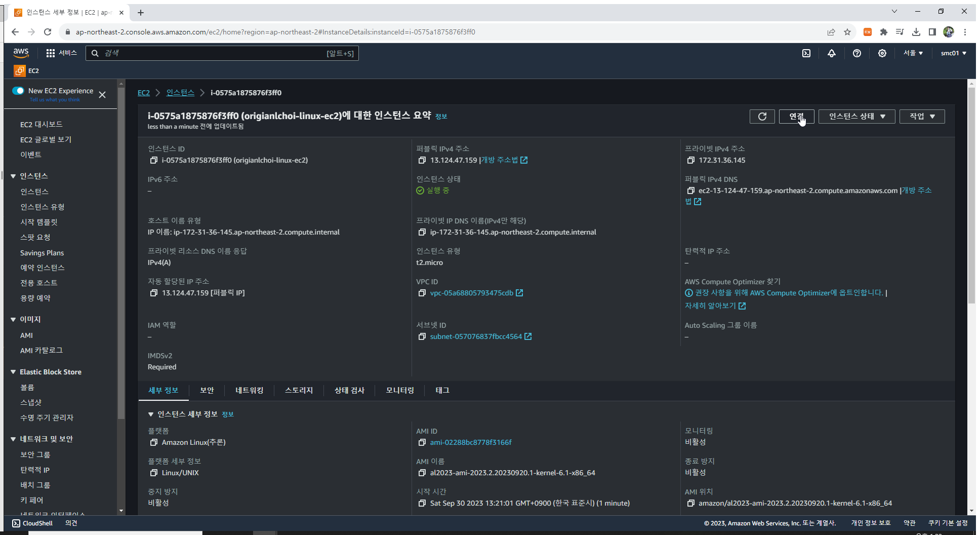Copy the subnet ID value

click(422, 336)
